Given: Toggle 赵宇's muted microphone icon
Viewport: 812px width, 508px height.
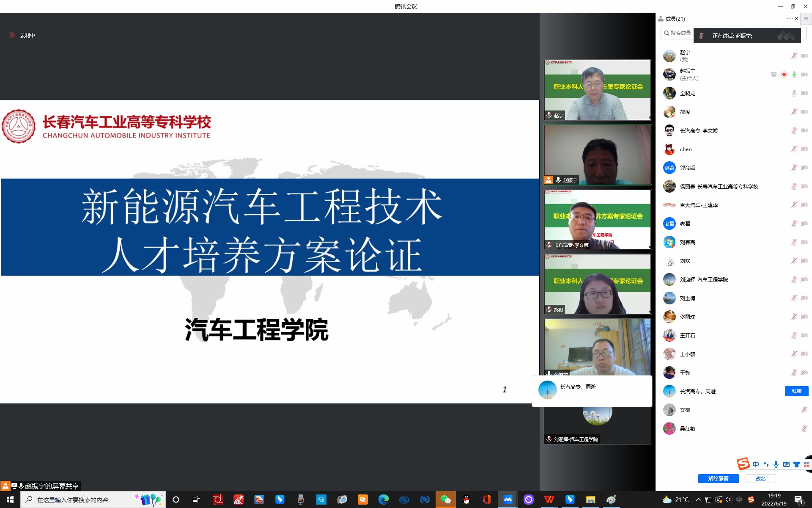Looking at the screenshot, I should click(x=794, y=56).
